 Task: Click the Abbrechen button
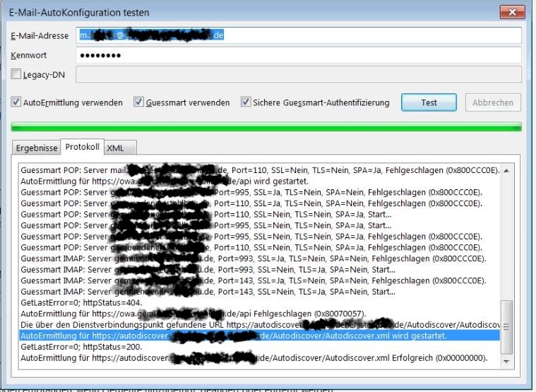(x=493, y=102)
